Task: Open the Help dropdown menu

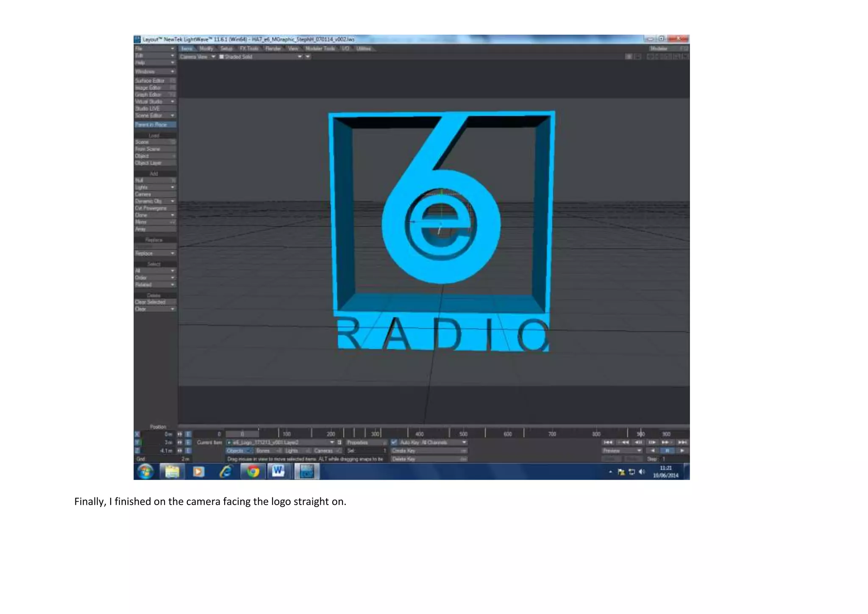Action: point(155,63)
